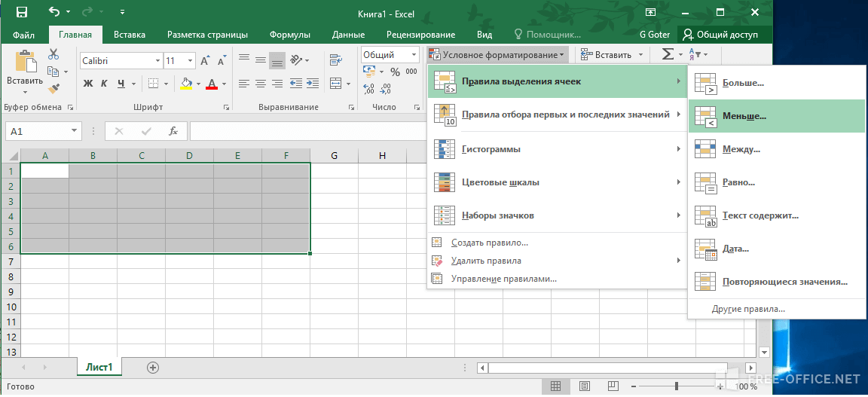Image resolution: width=868 pixels, height=397 pixels.
Task: Apply thousands separator format 000
Action: click(x=411, y=72)
